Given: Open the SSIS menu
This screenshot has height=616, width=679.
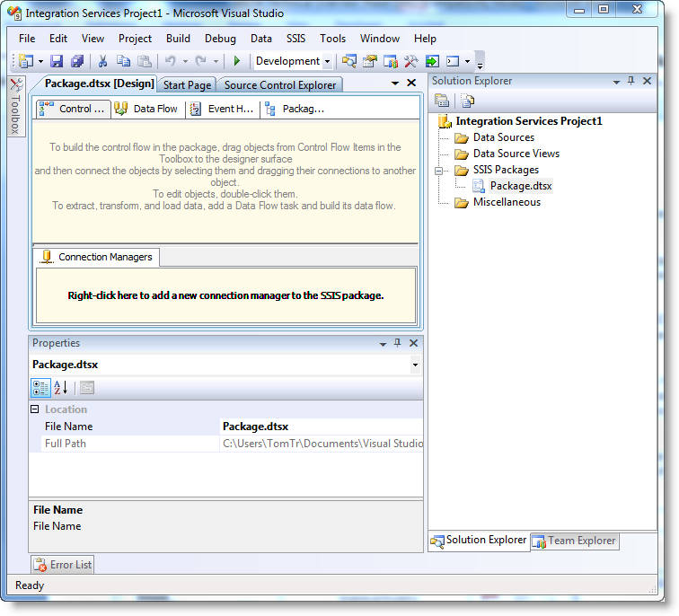Looking at the screenshot, I should 295,39.
